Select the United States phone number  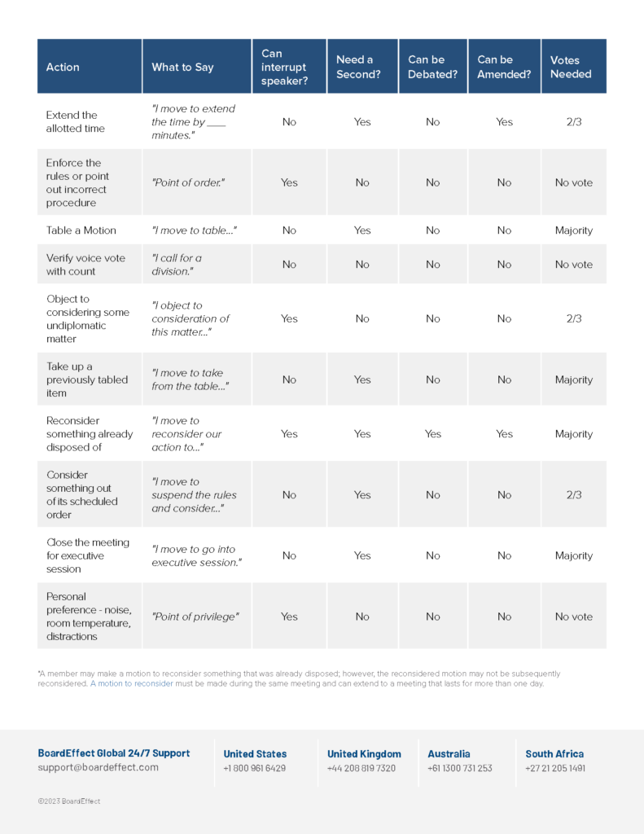click(x=254, y=768)
